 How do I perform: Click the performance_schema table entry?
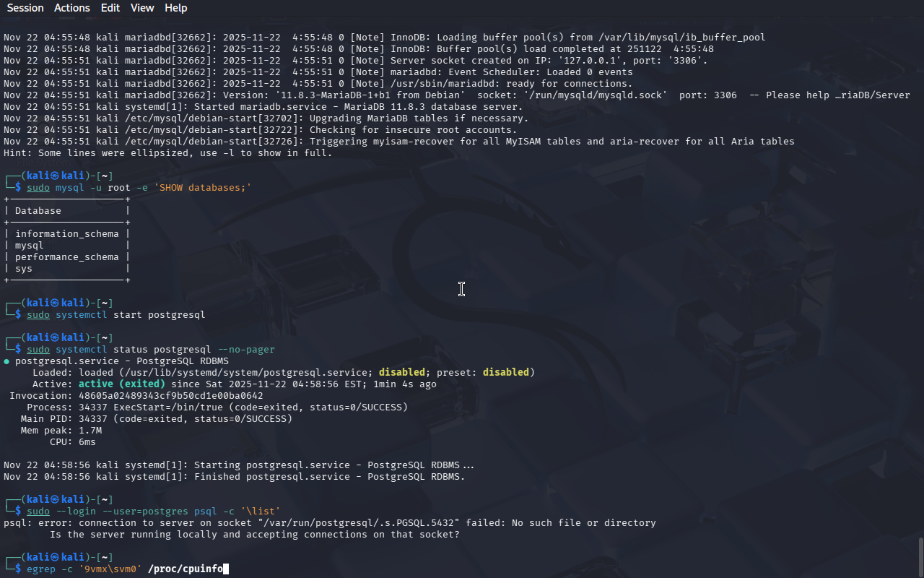tap(66, 257)
